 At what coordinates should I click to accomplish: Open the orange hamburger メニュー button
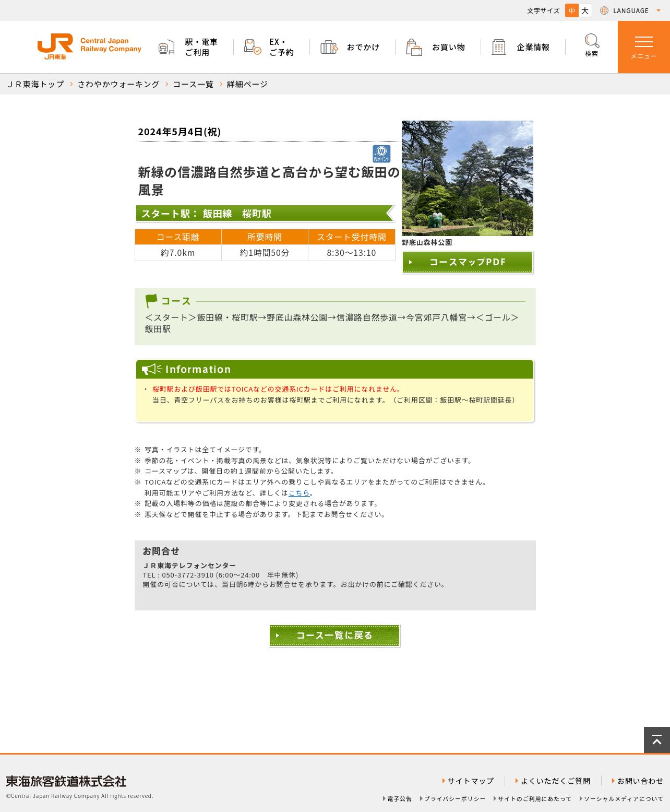(644, 47)
